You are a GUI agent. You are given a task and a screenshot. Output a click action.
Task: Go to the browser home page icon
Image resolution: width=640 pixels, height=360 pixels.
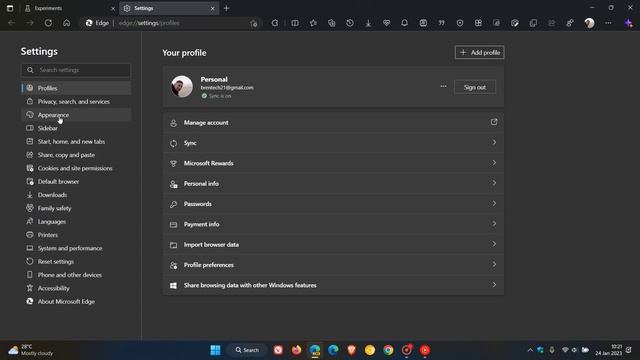pos(67,23)
